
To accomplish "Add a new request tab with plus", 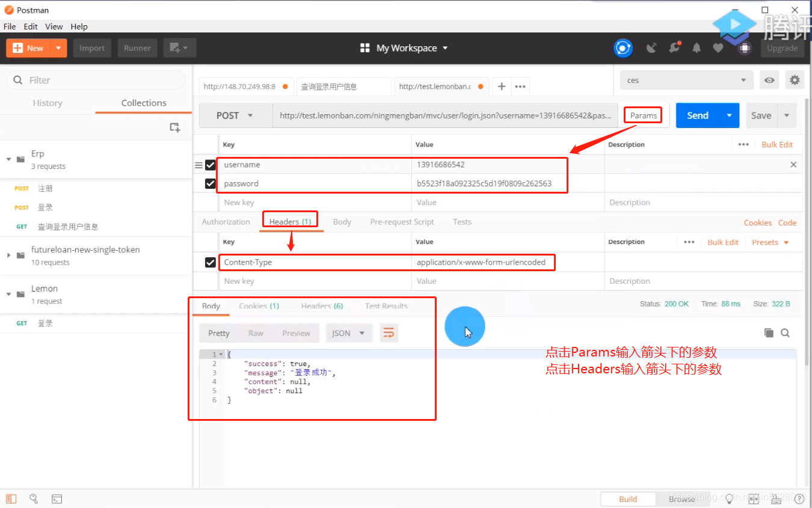I will 501,87.
